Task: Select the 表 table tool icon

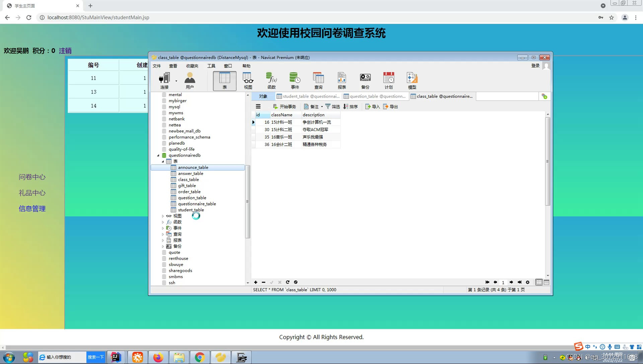Action: (x=224, y=81)
